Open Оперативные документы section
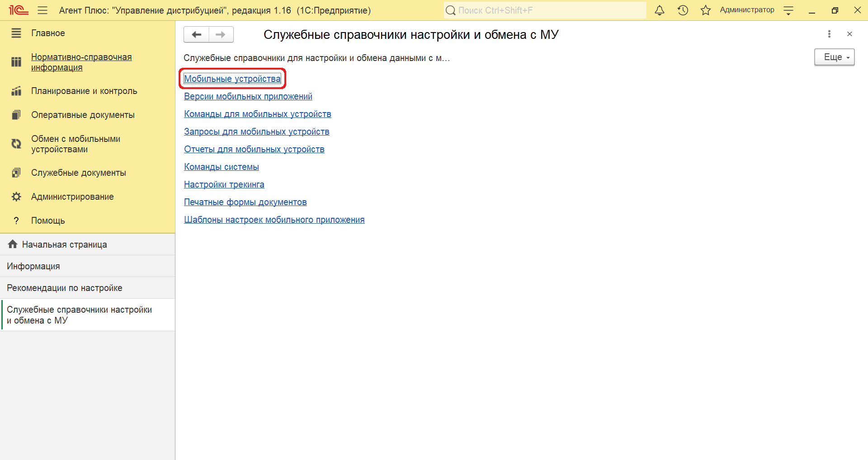This screenshot has height=460, width=868. click(x=83, y=115)
